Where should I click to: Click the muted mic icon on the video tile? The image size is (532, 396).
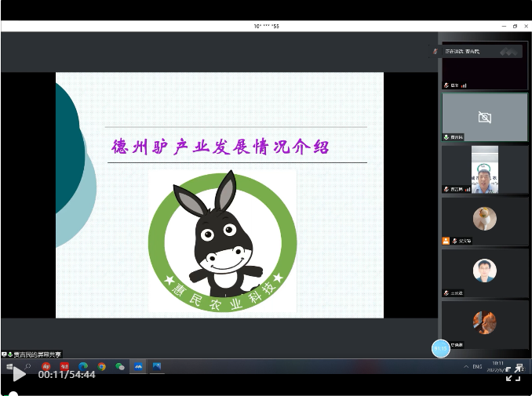tap(446, 189)
